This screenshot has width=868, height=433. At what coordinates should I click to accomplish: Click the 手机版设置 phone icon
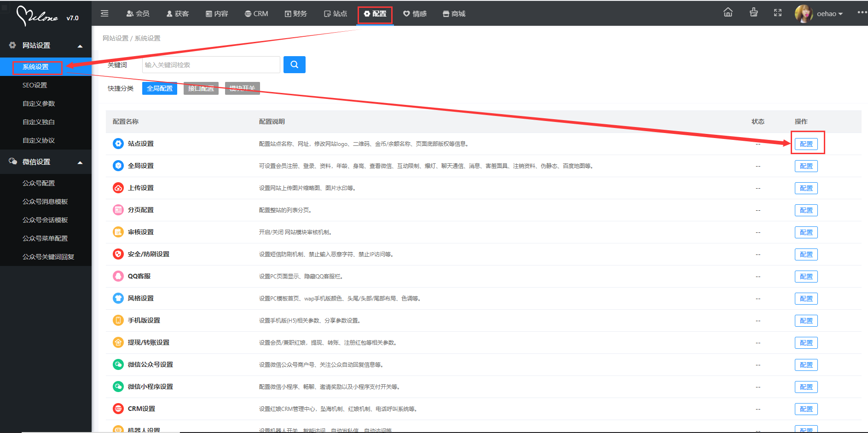[118, 320]
